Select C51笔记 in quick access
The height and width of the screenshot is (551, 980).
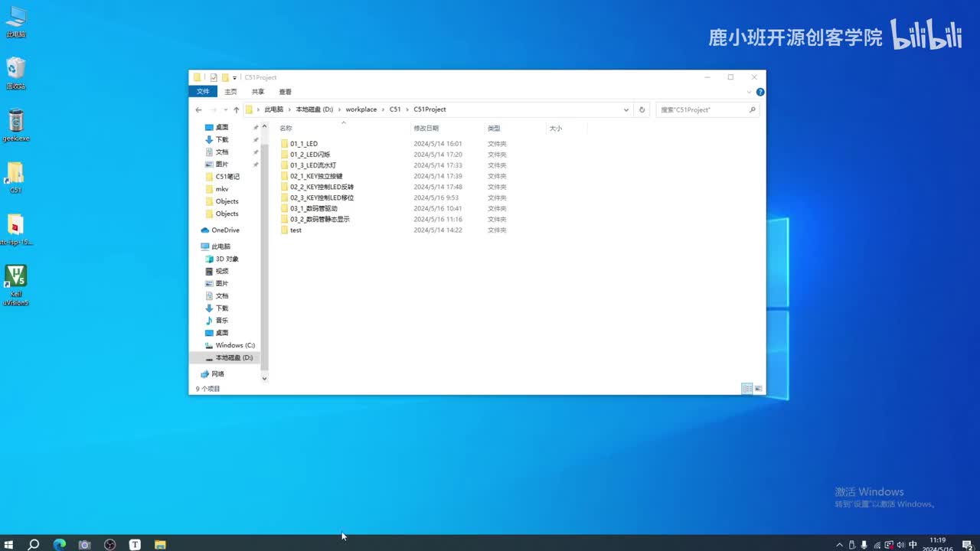[223, 177]
